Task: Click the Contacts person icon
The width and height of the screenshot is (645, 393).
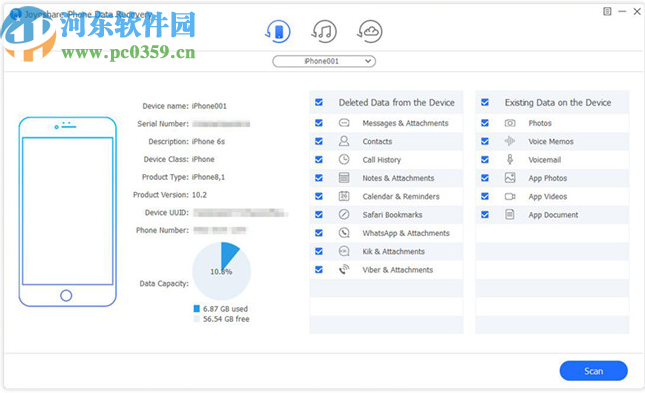Action: (344, 141)
